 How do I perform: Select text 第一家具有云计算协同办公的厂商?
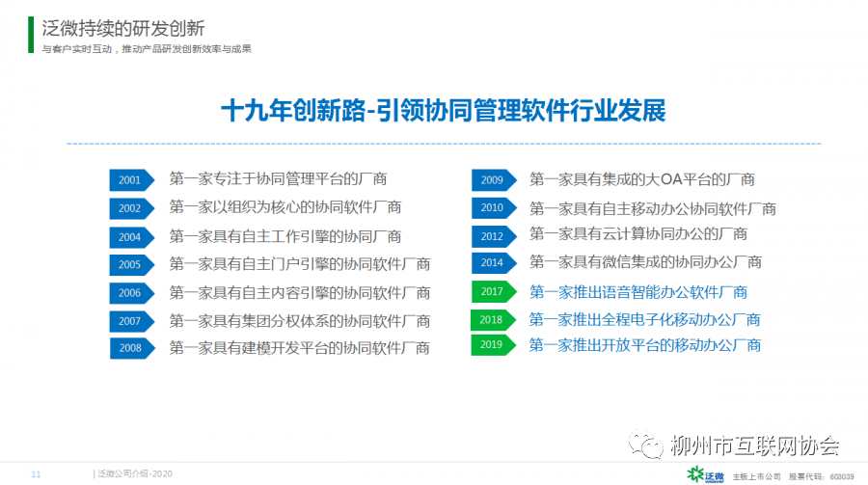(x=638, y=233)
